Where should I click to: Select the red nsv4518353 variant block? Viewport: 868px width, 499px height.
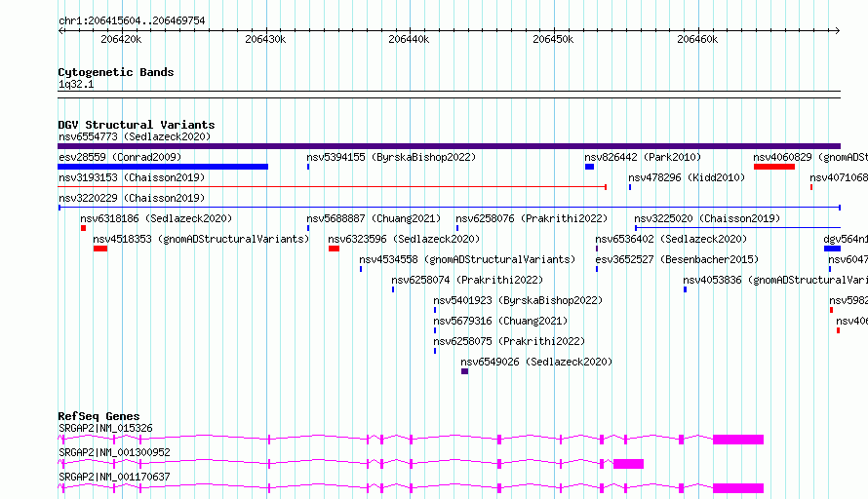(x=100, y=249)
